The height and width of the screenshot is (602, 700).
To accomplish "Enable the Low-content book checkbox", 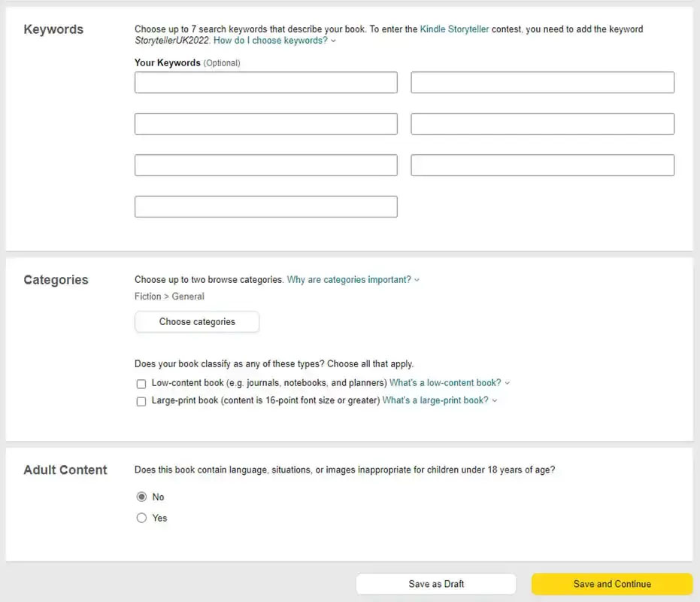I will (141, 384).
